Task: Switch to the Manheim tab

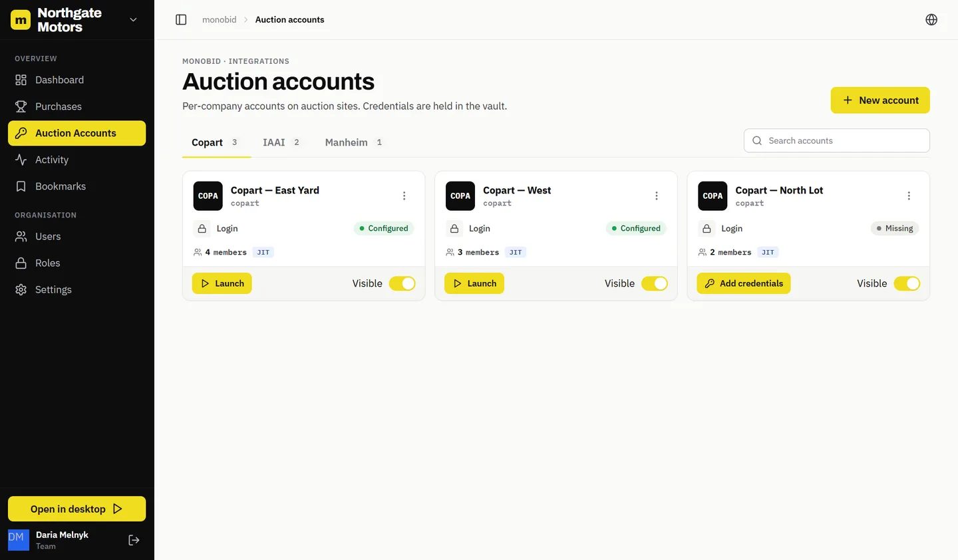Action: coord(354,142)
